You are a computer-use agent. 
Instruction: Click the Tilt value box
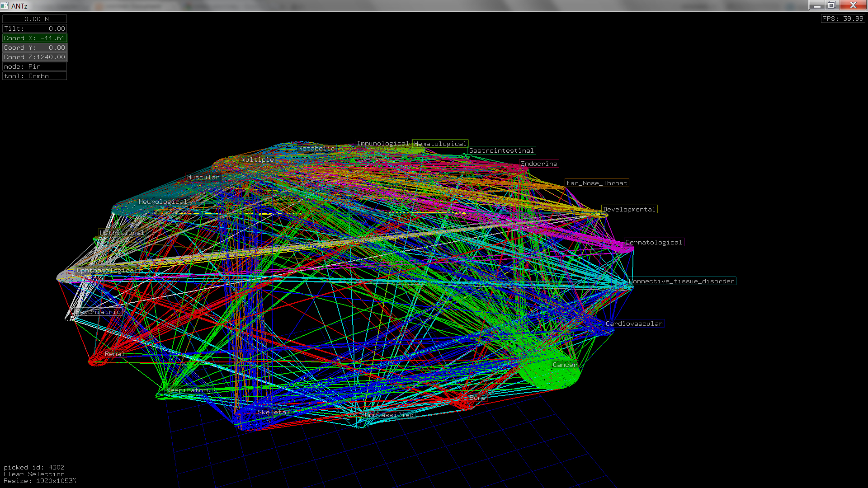(34, 28)
